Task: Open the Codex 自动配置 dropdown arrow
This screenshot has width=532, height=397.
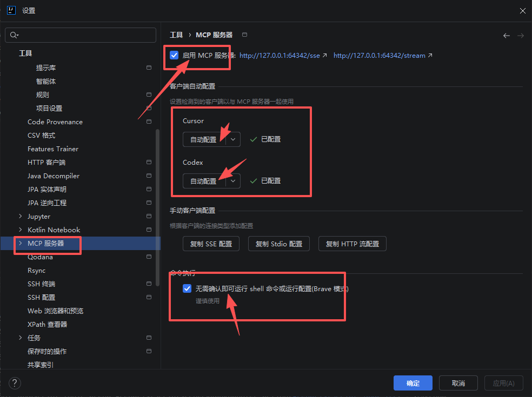Action: [233, 181]
